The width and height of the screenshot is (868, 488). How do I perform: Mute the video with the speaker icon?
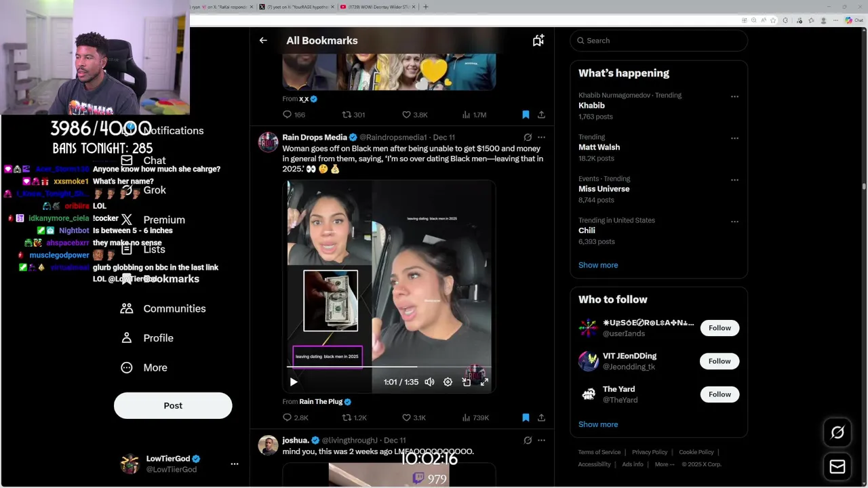point(429,382)
